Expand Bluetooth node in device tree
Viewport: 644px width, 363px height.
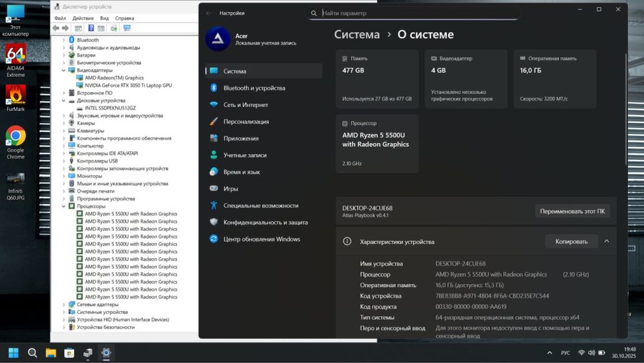(64, 40)
